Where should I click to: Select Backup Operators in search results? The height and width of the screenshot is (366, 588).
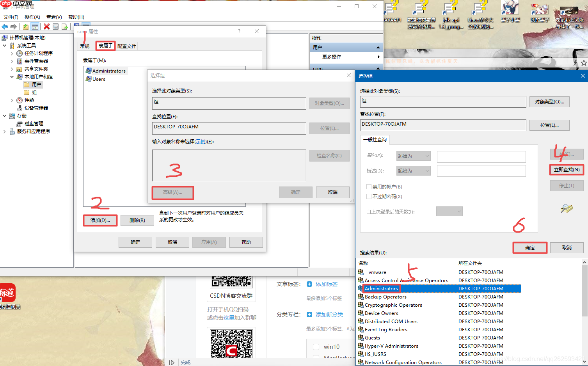coord(385,297)
